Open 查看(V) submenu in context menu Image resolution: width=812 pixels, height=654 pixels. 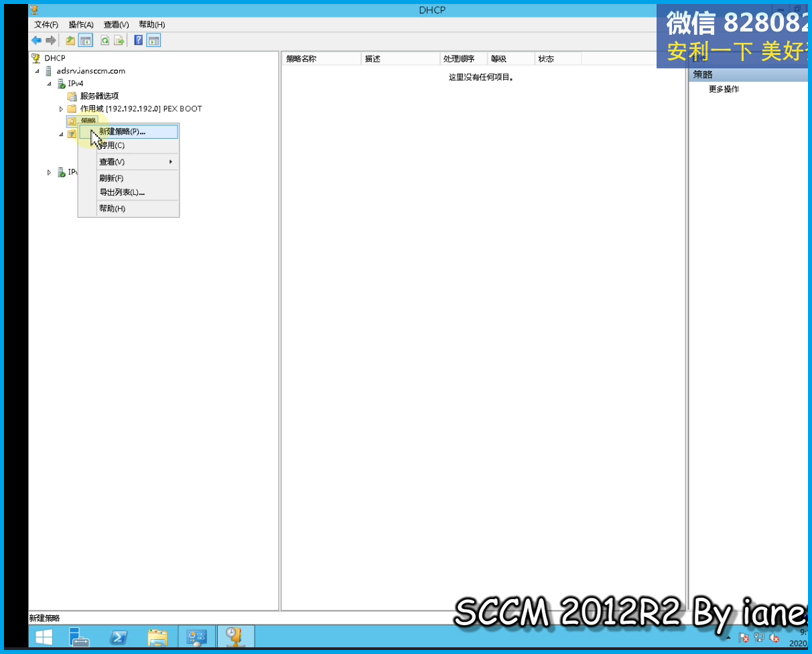point(129,162)
